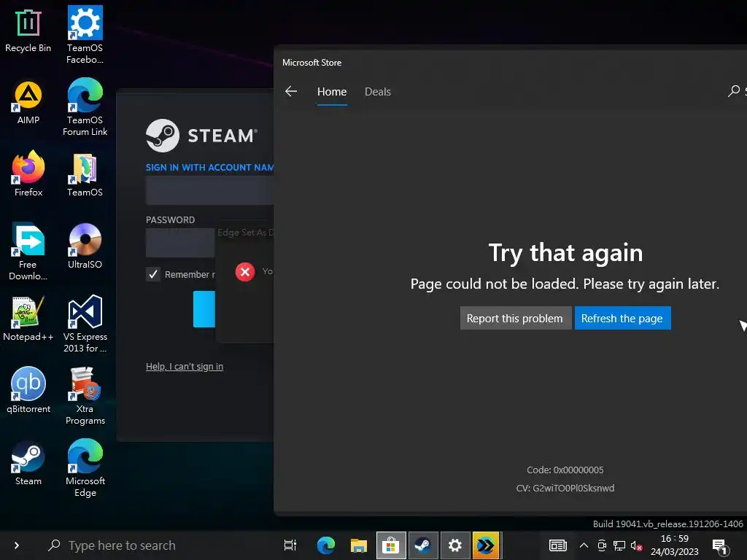Click the muted volume tray icon
The width and height of the screenshot is (747, 560).
(636, 545)
